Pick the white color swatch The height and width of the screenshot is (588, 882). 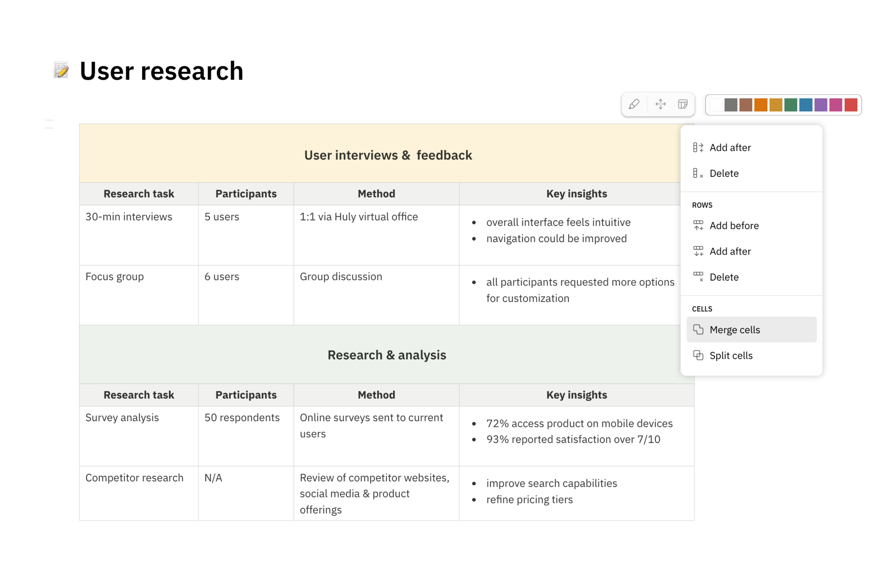716,105
